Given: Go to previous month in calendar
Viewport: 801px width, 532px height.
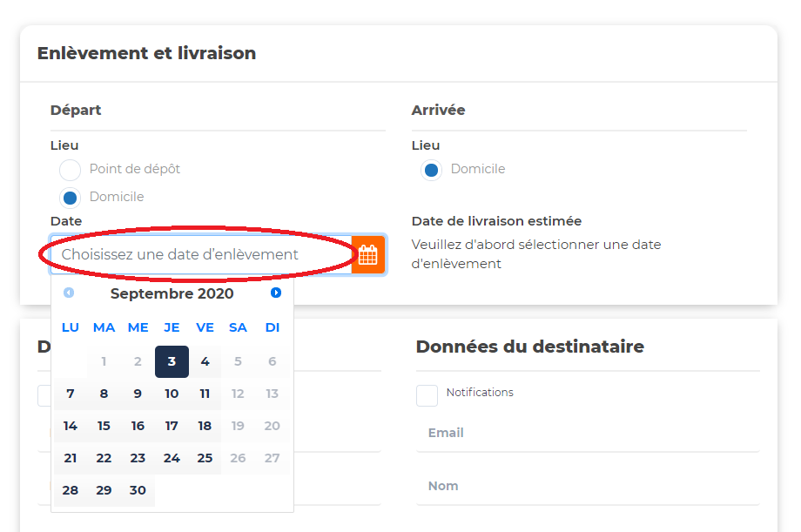Looking at the screenshot, I should tap(69, 293).
